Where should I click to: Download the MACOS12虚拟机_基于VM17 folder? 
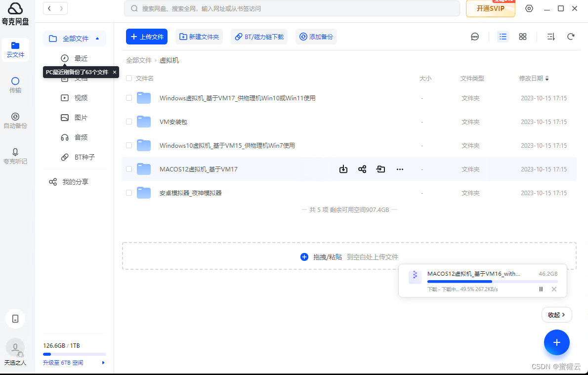click(x=343, y=169)
